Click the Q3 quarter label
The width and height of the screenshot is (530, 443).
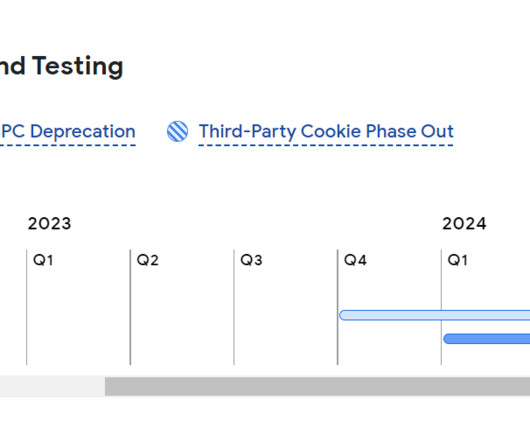pyautogui.click(x=251, y=260)
